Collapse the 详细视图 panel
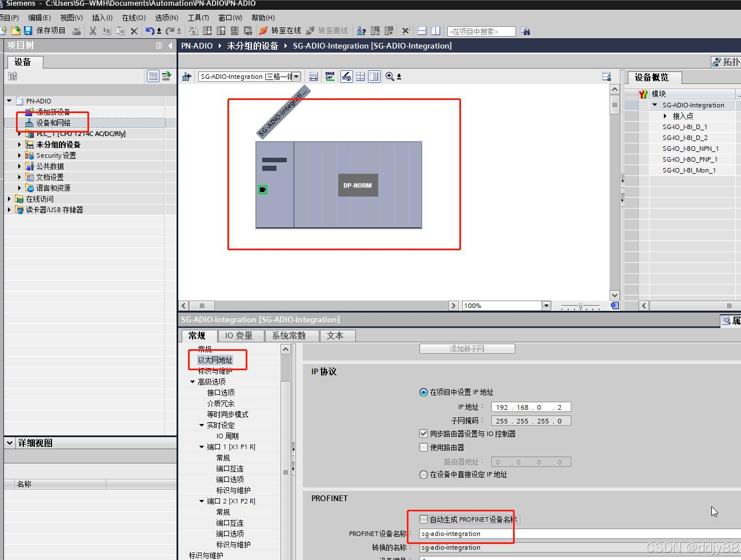The height and width of the screenshot is (560, 741). tap(10, 443)
